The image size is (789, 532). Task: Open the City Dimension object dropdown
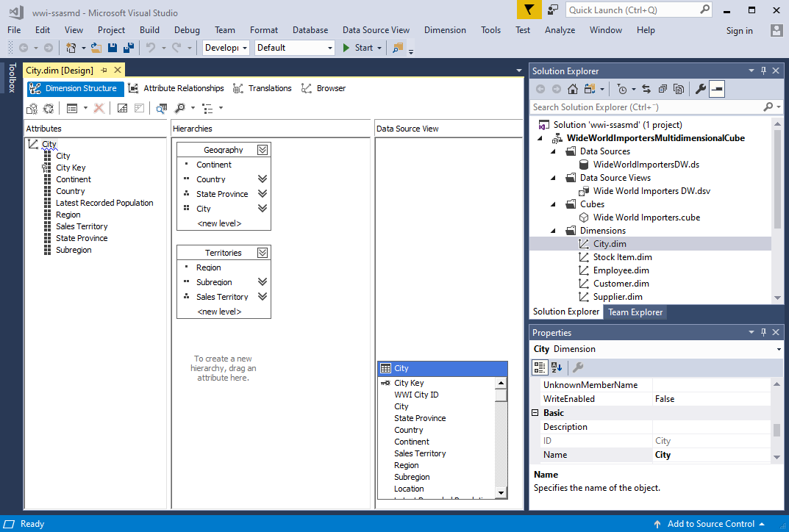(x=779, y=349)
